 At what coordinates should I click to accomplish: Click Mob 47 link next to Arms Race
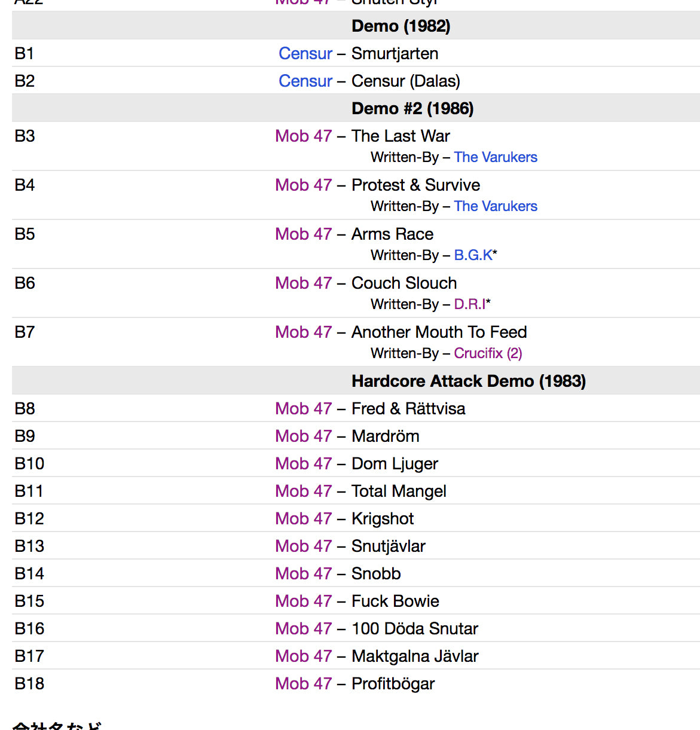click(x=303, y=234)
